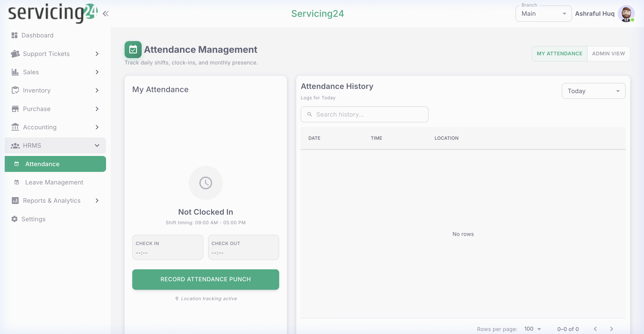
Task: Open the Branch Main dropdown
Action: pos(543,13)
